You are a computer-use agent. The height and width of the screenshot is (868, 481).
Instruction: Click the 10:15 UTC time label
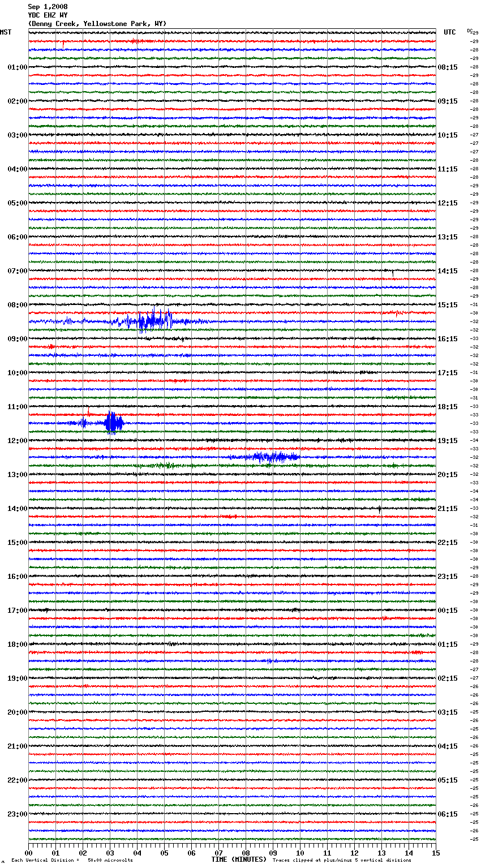[x=448, y=135]
